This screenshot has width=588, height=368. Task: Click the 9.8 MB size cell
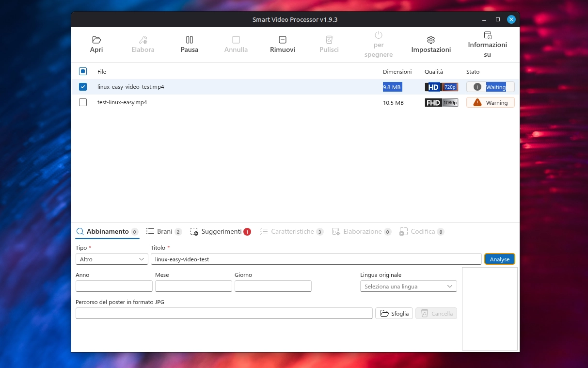point(392,87)
